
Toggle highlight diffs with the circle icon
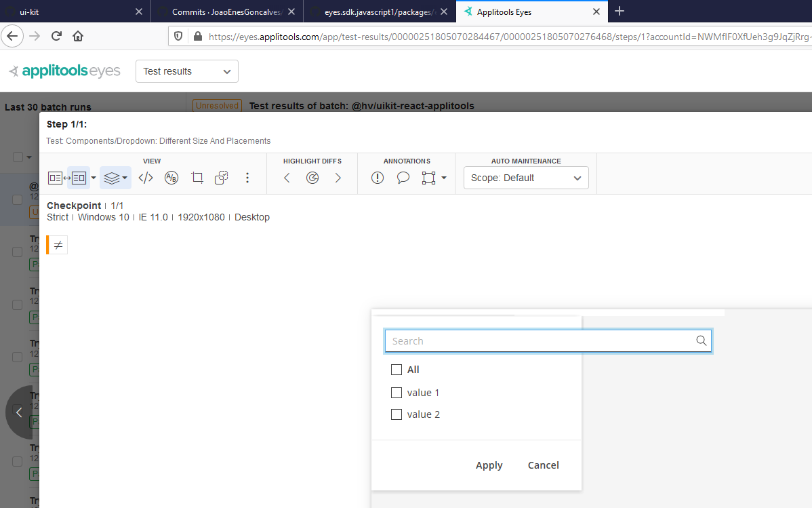pos(312,177)
